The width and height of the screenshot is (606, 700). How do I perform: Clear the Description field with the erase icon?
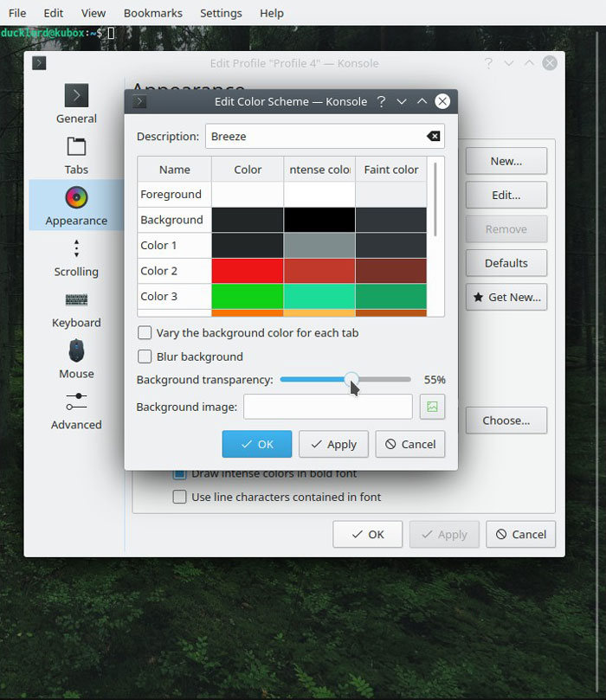coord(434,137)
